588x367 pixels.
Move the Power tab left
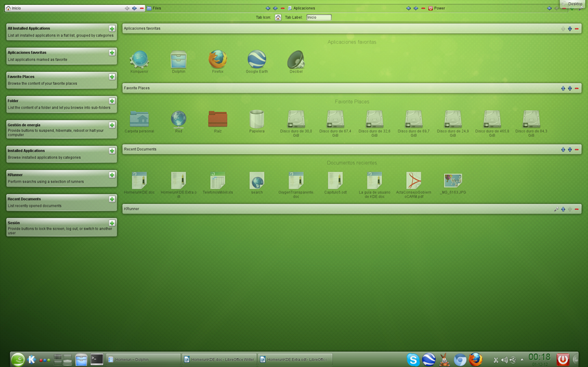tap(549, 8)
